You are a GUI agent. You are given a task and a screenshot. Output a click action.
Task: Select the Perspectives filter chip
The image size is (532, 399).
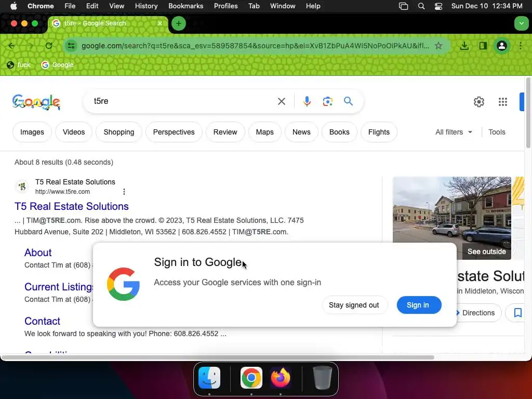(174, 132)
